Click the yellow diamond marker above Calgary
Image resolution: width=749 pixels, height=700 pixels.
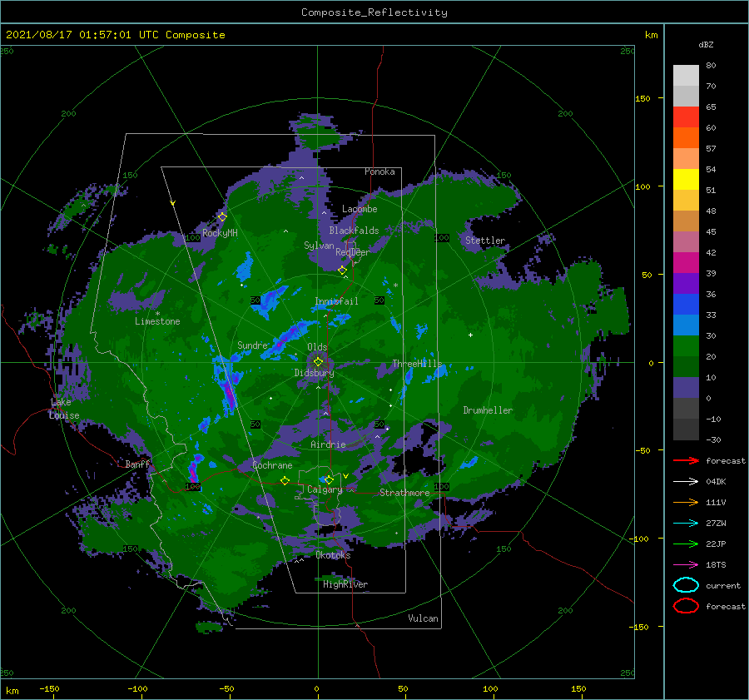[329, 479]
